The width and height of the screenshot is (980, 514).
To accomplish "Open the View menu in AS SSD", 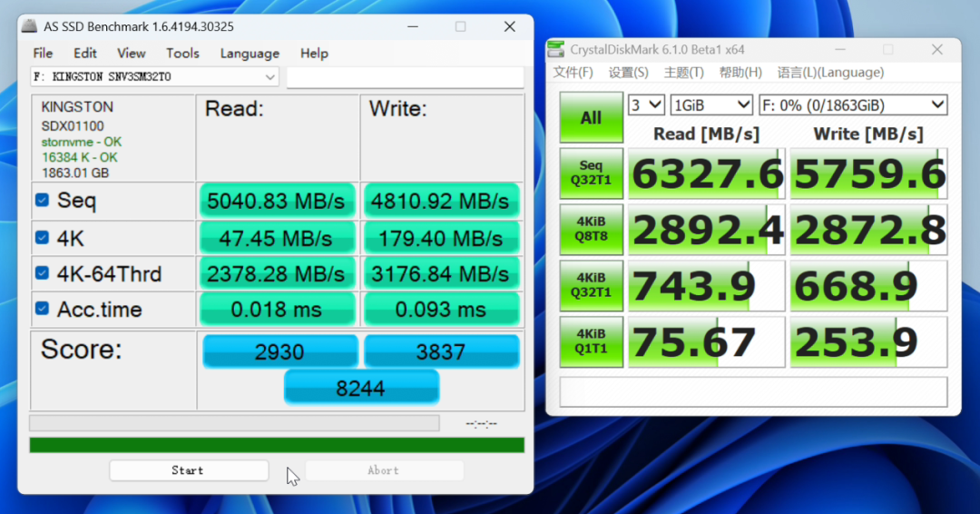I will (x=132, y=54).
